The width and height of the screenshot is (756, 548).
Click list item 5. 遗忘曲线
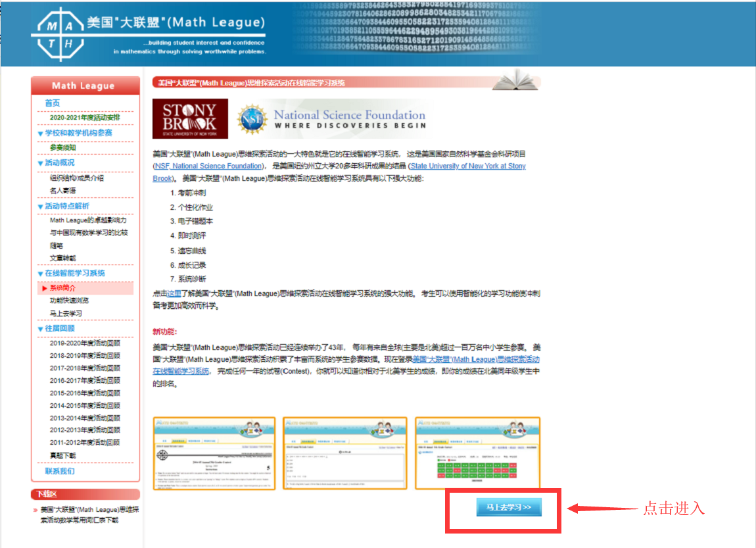pyautogui.click(x=188, y=251)
